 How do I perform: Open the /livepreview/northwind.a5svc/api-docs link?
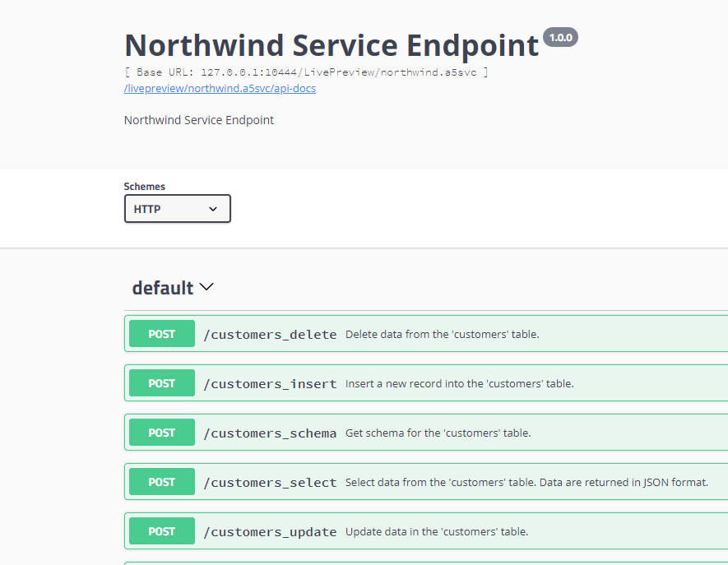pos(220,88)
